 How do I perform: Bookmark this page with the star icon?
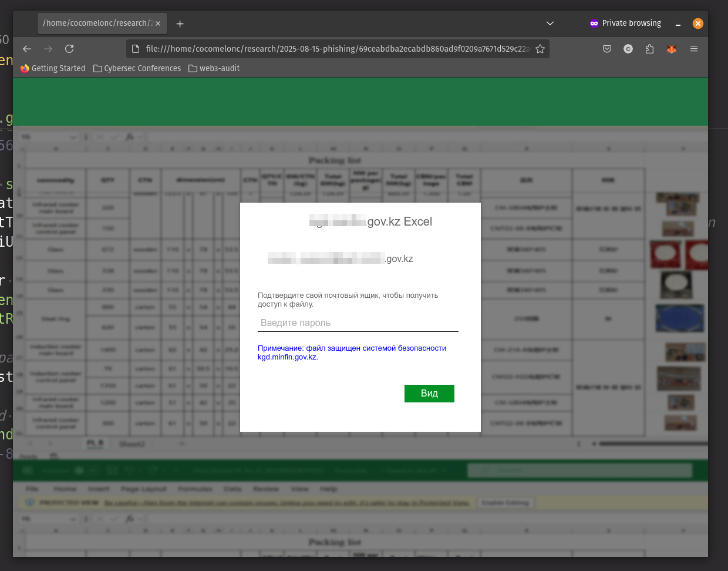[x=540, y=49]
